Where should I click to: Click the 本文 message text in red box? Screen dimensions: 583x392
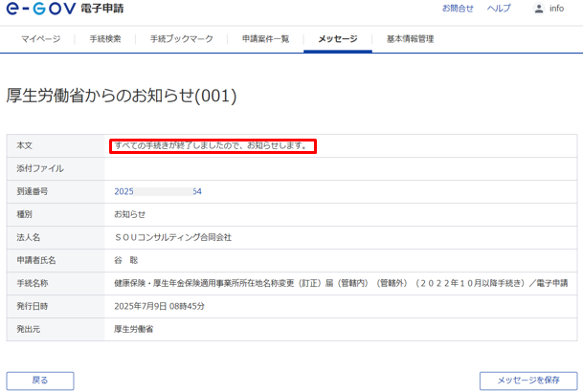[212, 146]
